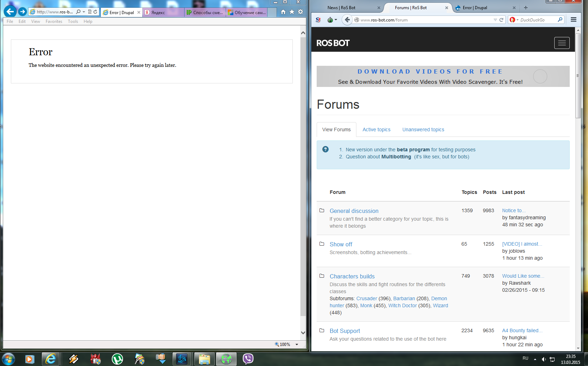Open Internet Explorer tools gear

click(x=301, y=12)
